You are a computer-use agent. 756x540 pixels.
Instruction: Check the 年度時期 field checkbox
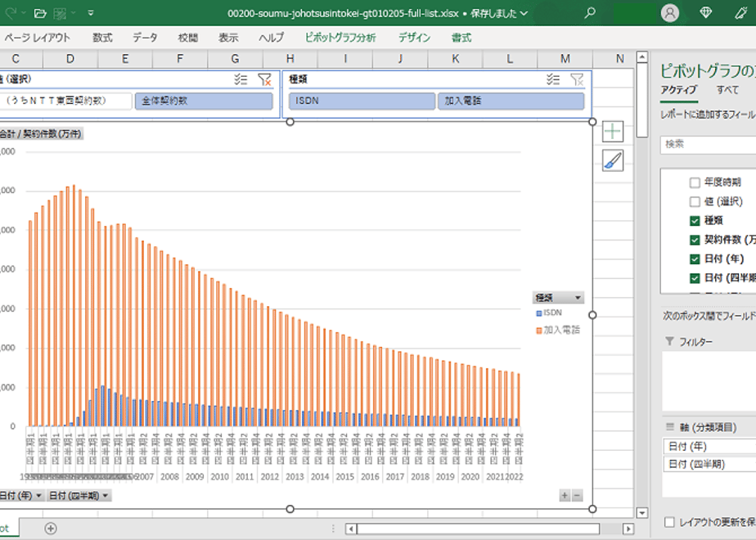[695, 182]
